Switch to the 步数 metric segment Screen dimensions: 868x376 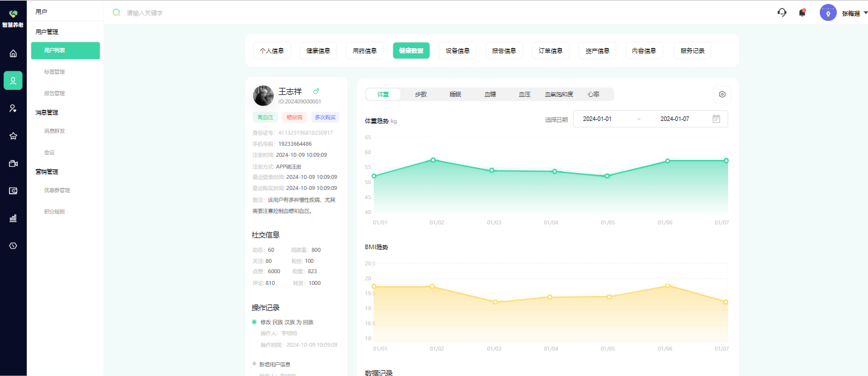pyautogui.click(x=421, y=94)
